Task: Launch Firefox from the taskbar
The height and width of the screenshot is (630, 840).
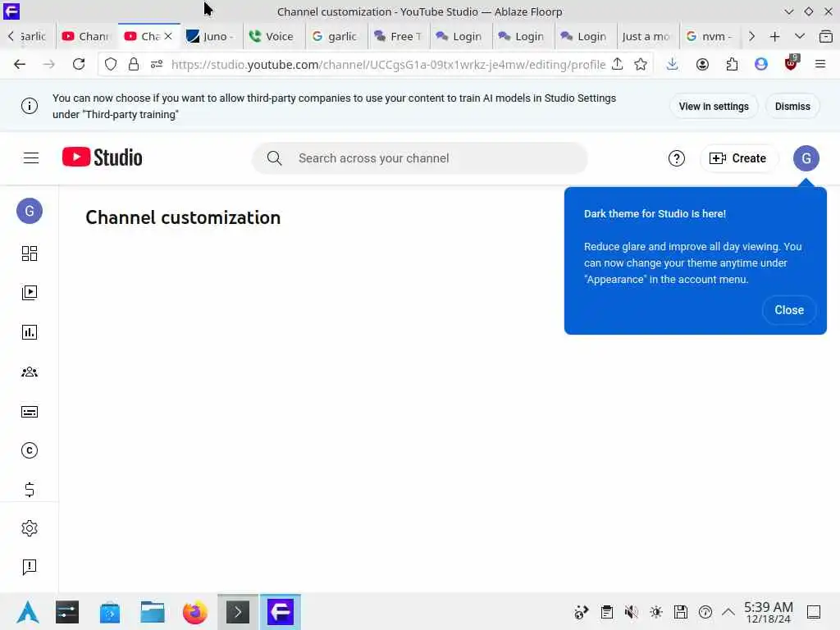Action: point(195,612)
